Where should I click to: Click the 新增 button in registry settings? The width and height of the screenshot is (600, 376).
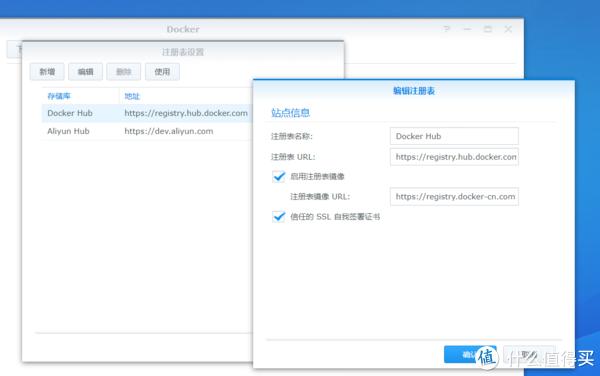(x=47, y=72)
